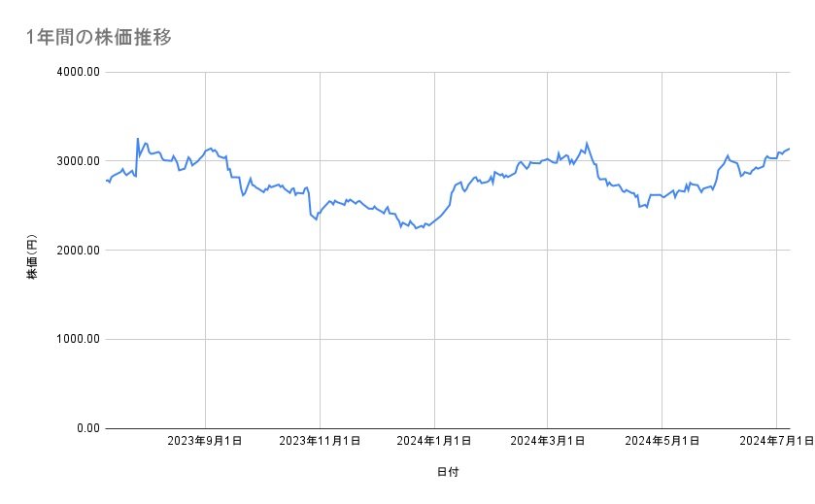This screenshot has width=815, height=504.
Task: Select the leftmost start of the blue line
Action: point(105,180)
